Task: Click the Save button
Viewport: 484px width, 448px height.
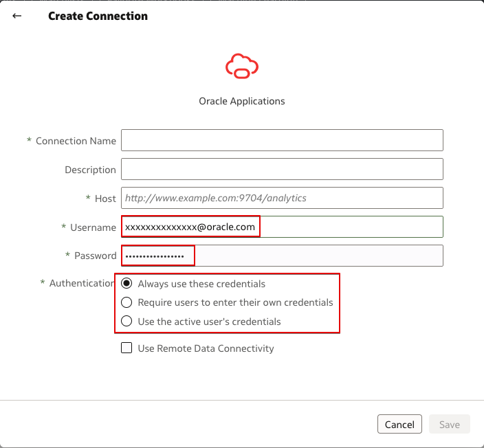Action: 449,425
